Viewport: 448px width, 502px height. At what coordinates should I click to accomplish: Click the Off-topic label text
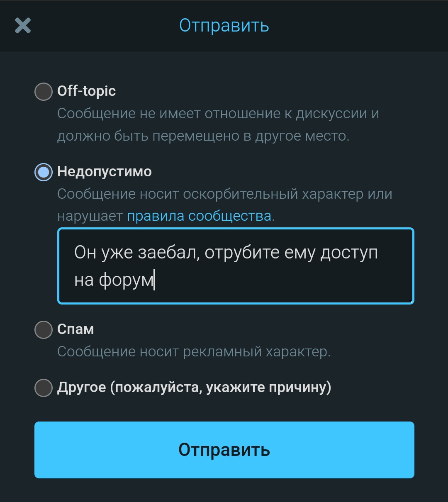click(x=86, y=91)
